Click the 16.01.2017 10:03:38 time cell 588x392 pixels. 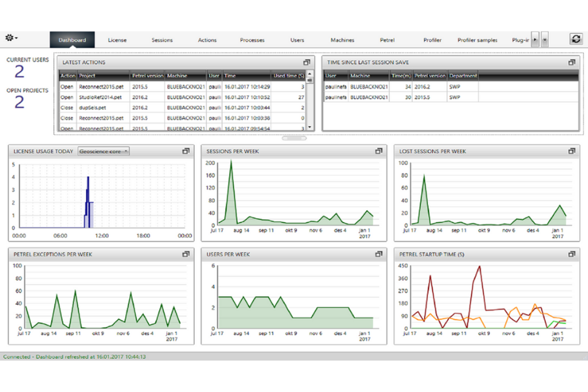tap(247, 118)
